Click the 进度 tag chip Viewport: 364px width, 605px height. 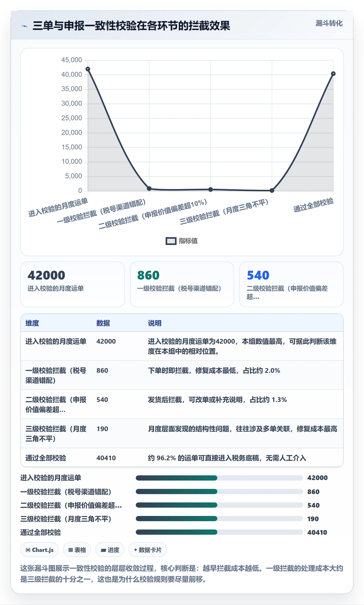pyautogui.click(x=110, y=550)
